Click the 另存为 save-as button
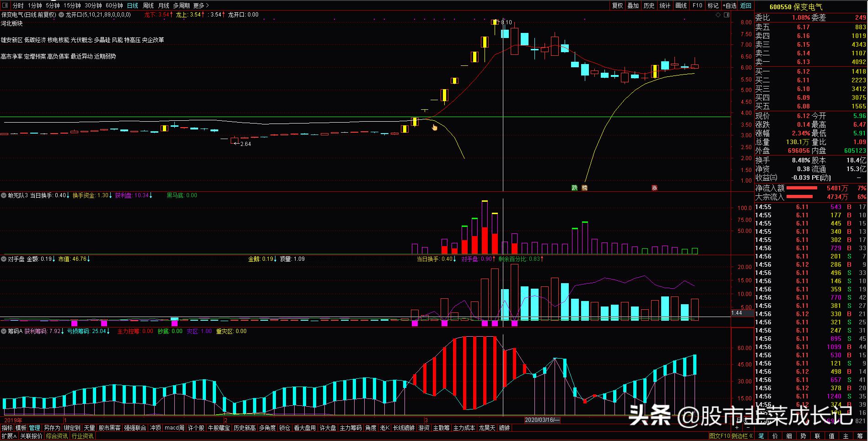Viewport: 868px width, 441px height. (52, 428)
